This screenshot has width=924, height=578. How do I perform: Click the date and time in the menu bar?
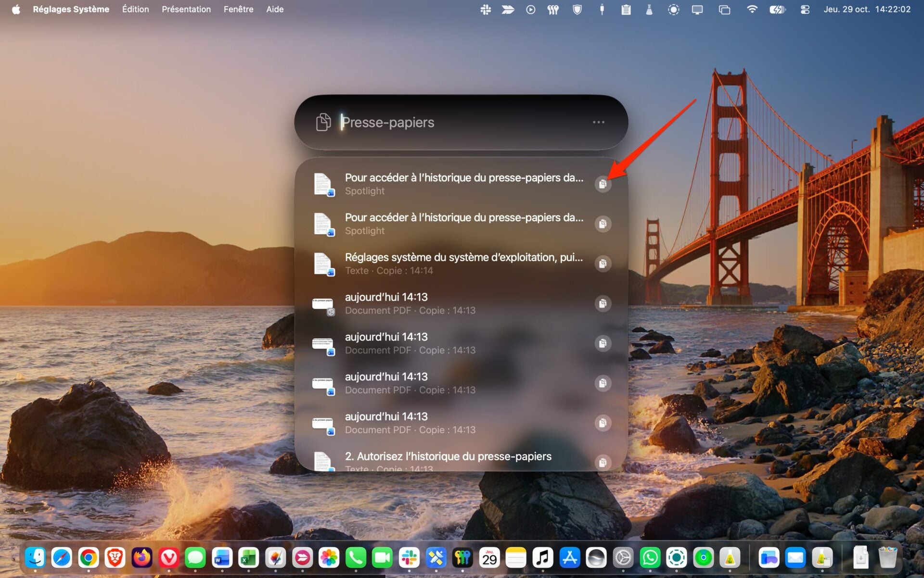pos(867,9)
